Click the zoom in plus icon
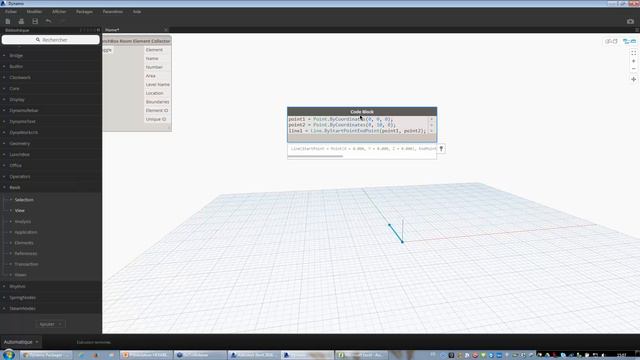This screenshot has height=360, width=640. [x=633, y=61]
